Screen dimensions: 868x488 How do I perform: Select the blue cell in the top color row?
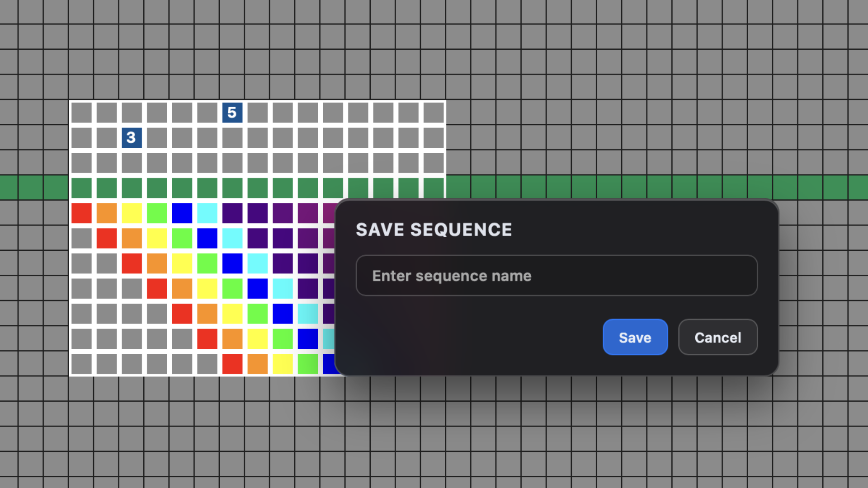[182, 213]
